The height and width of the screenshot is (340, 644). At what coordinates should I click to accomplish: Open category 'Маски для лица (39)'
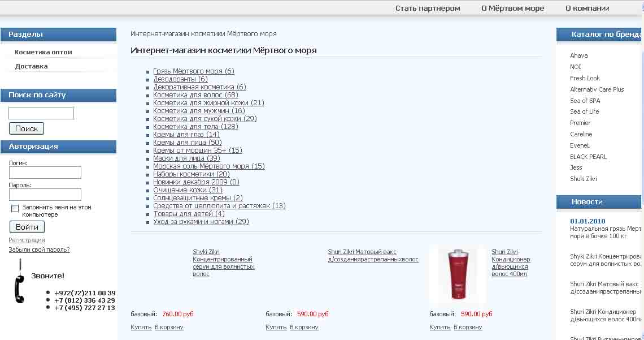(186, 158)
